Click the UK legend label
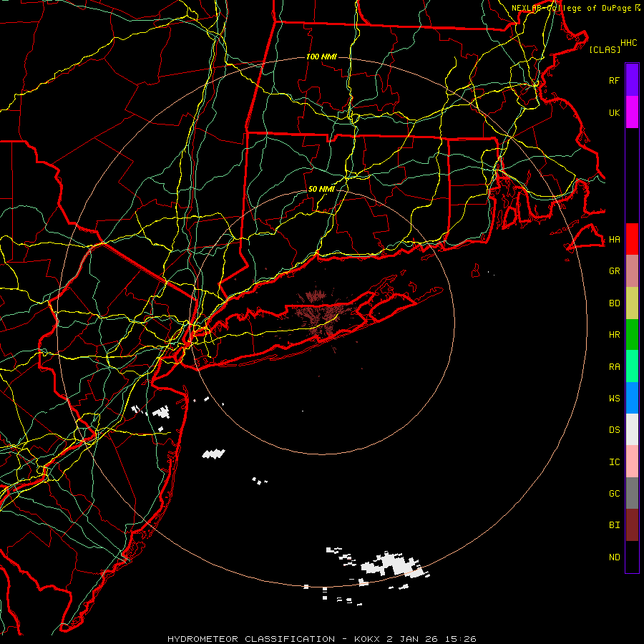The width and height of the screenshot is (644, 644). pyautogui.click(x=615, y=112)
